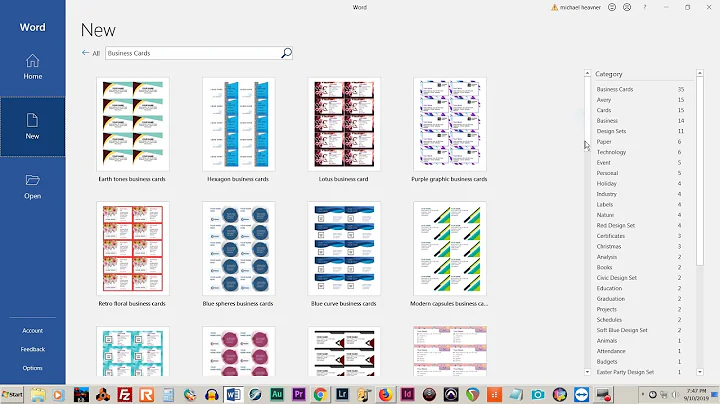Click the smiley feedback icon in title bar

612,7
